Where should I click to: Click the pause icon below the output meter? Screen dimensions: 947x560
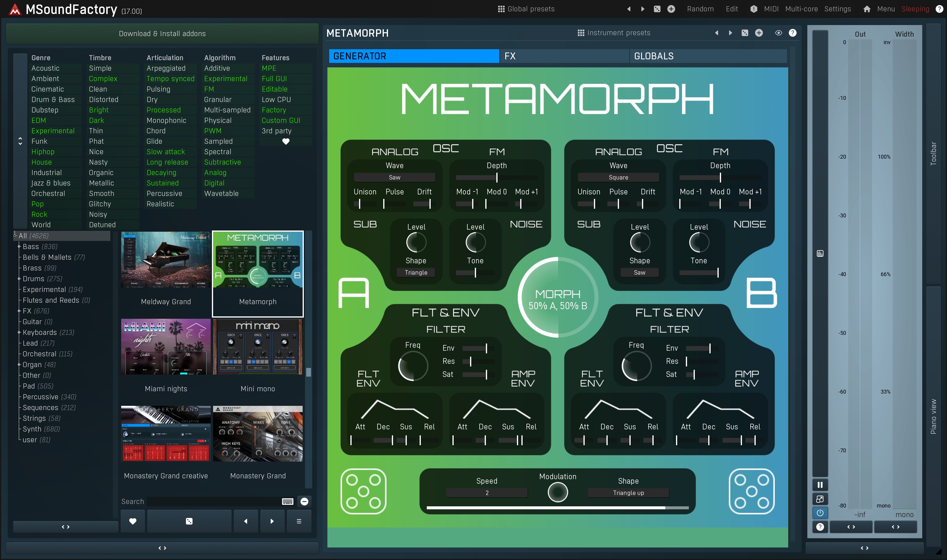coord(820,485)
